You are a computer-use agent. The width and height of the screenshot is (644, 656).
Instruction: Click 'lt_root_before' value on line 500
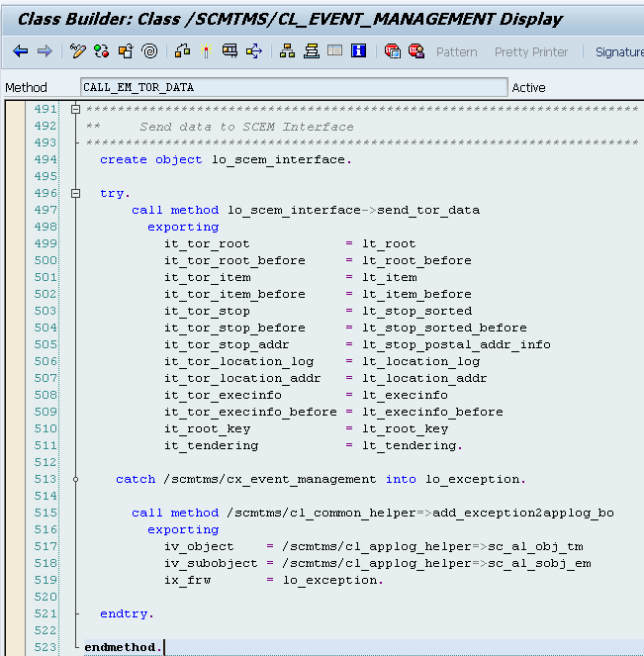(x=416, y=260)
